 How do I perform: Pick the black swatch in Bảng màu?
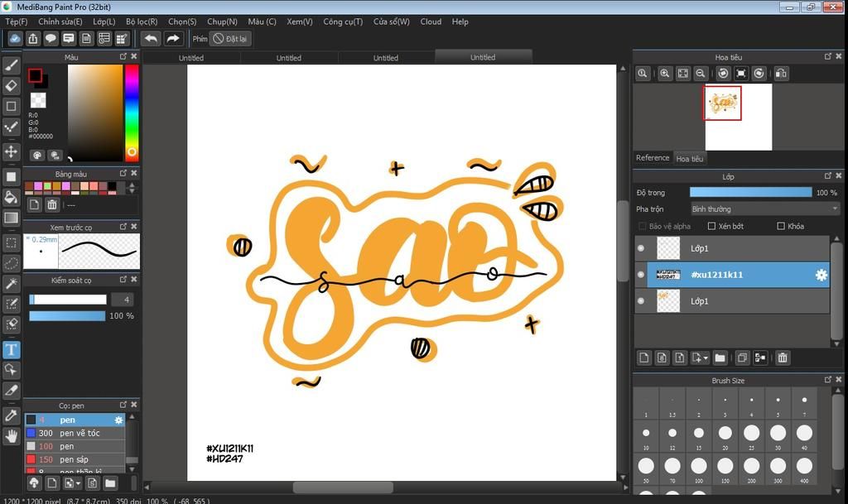click(x=112, y=186)
